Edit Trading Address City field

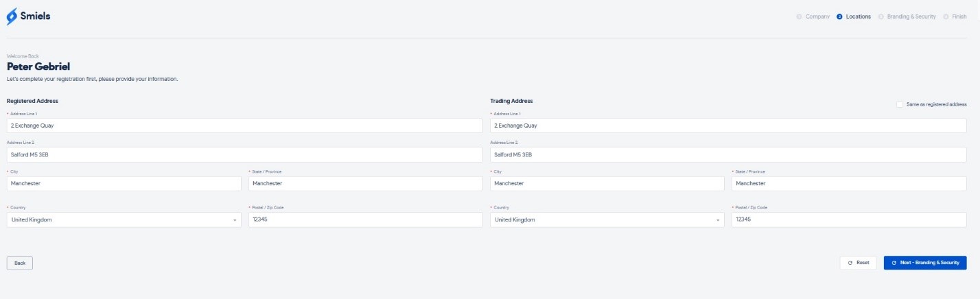click(x=607, y=183)
